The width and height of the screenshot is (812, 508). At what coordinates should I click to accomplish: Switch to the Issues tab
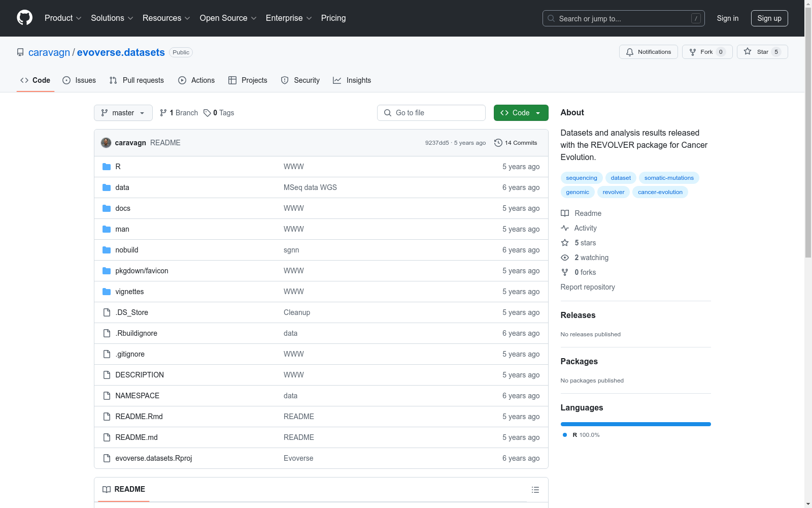[79, 80]
